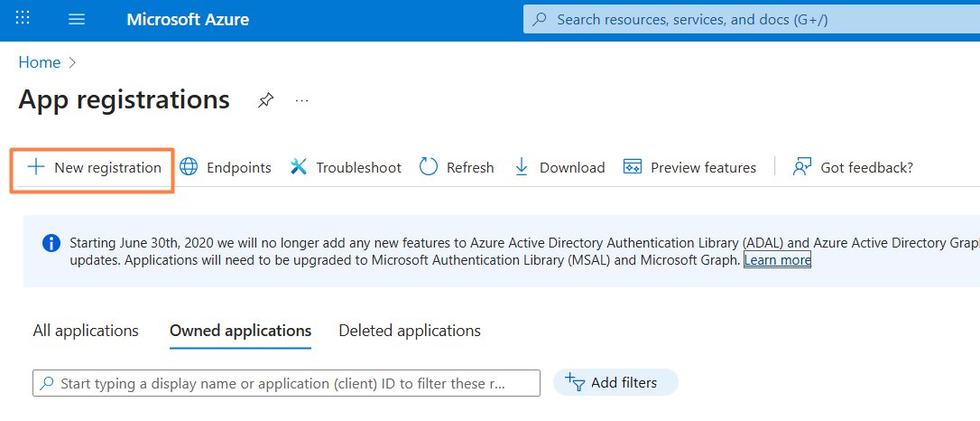Screen dimensions: 980x421
Task: Click the Refresh circular arrow icon
Action: click(429, 167)
